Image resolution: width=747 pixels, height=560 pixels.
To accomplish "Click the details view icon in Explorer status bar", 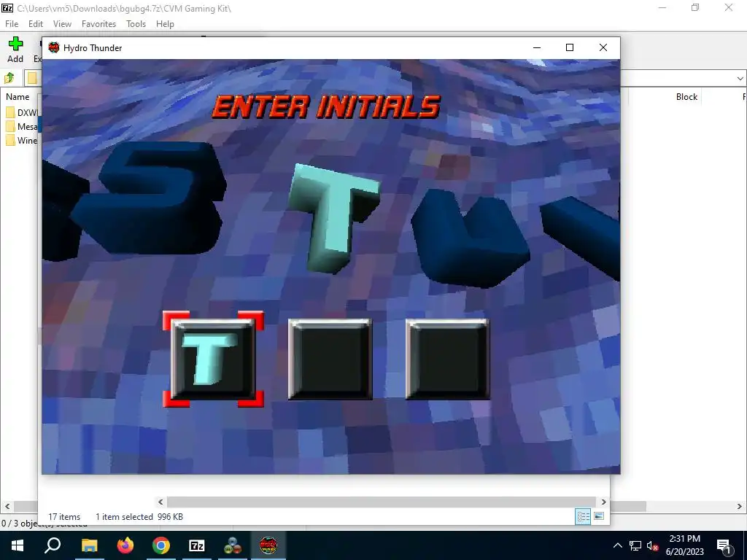I will coord(583,517).
